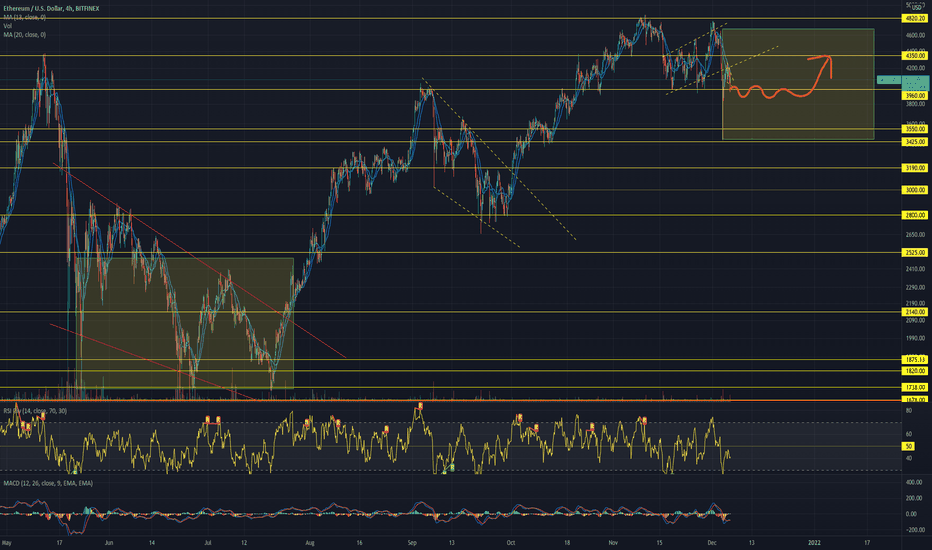The width and height of the screenshot is (932, 550).
Task: Click the 1990.00 price axis tick
Action: click(x=915, y=338)
